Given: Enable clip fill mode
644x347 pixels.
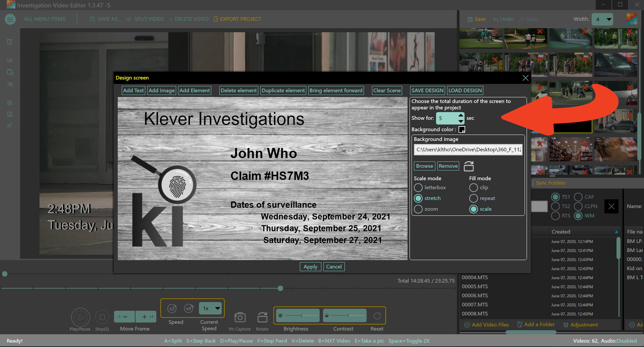Looking at the screenshot, I should (473, 188).
